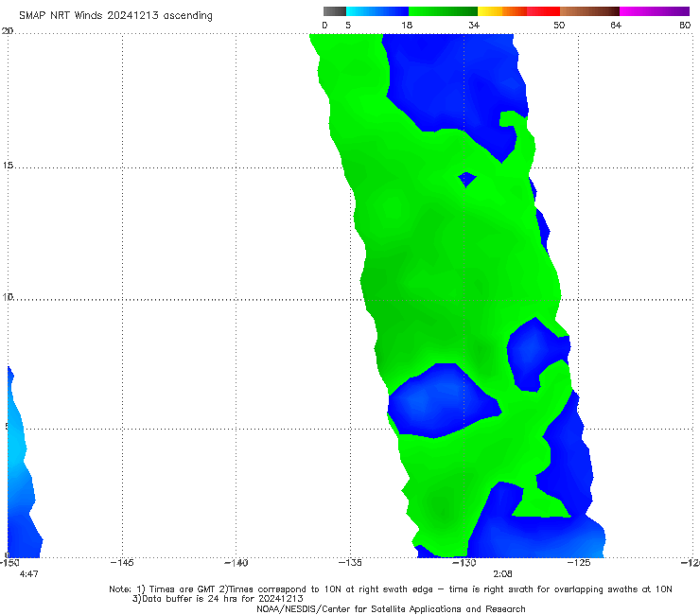
Task: Click swath time label '4:47'
Action: coord(29,574)
